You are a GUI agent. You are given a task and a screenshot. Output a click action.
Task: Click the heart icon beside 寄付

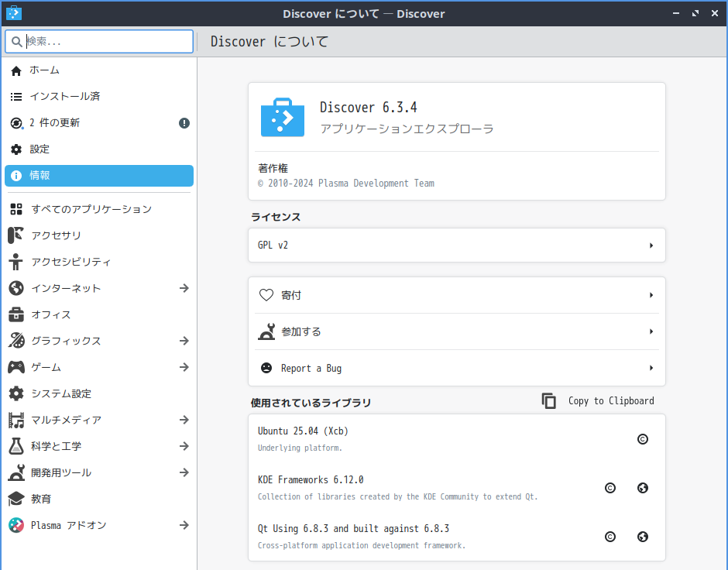point(266,295)
